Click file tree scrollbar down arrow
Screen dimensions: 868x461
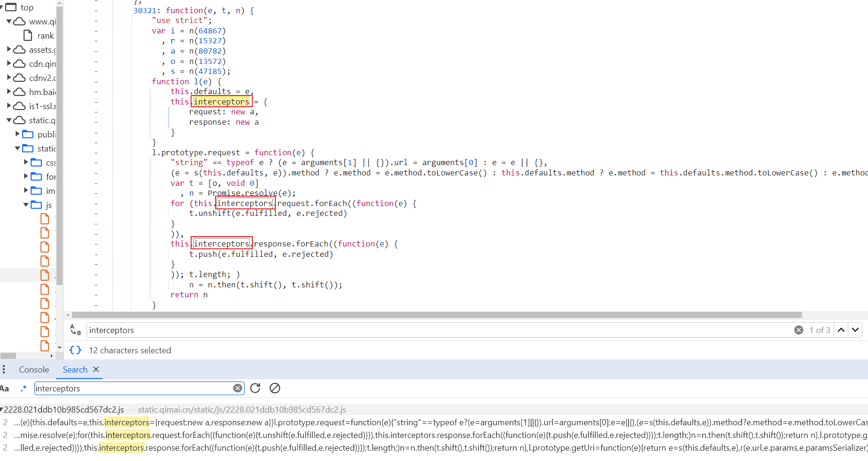tap(59, 348)
